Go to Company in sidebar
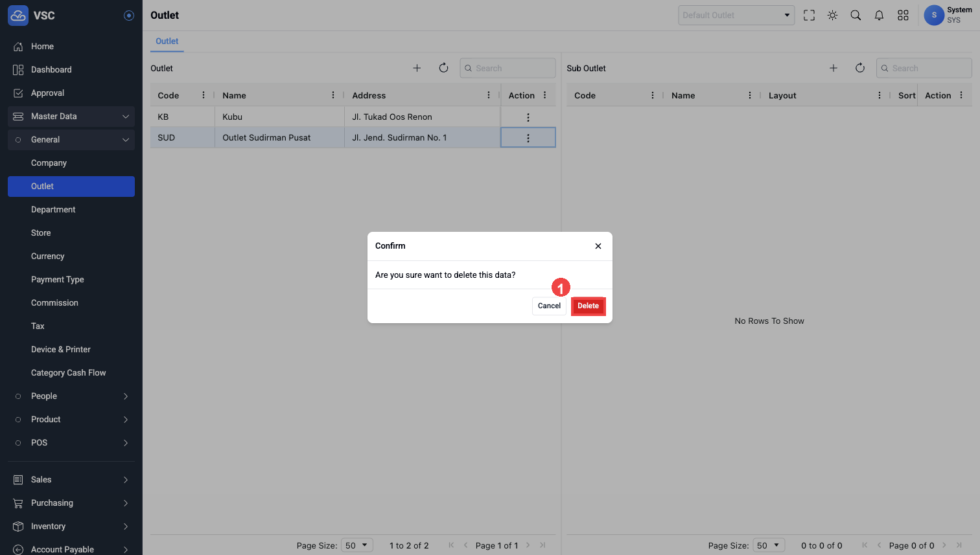This screenshot has height=555, width=980. tap(71, 163)
